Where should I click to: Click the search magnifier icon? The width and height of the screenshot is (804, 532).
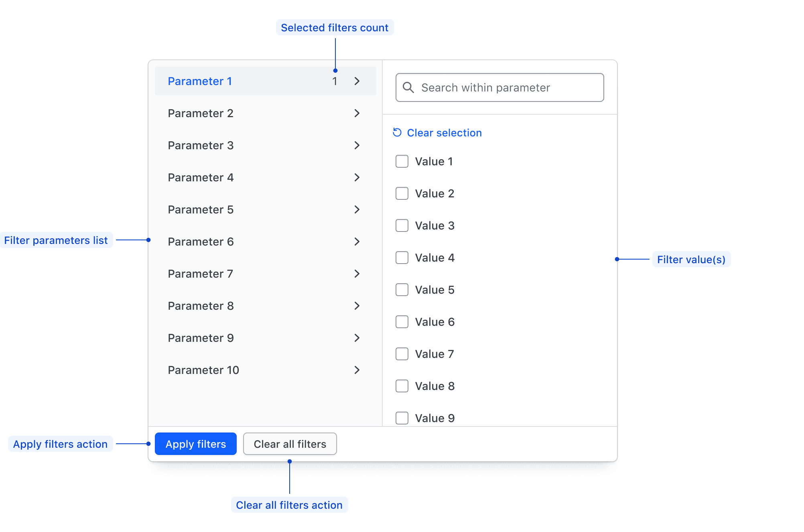tap(408, 87)
